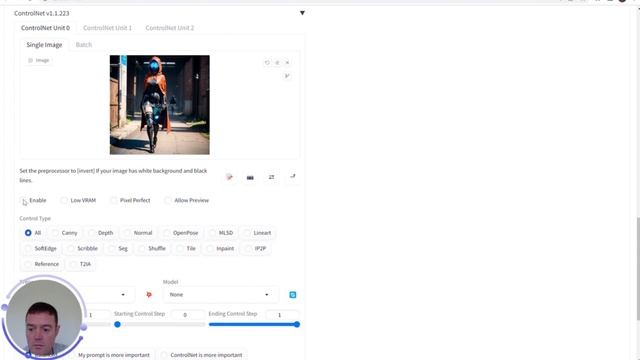Select the Shuffle control type

point(152,248)
